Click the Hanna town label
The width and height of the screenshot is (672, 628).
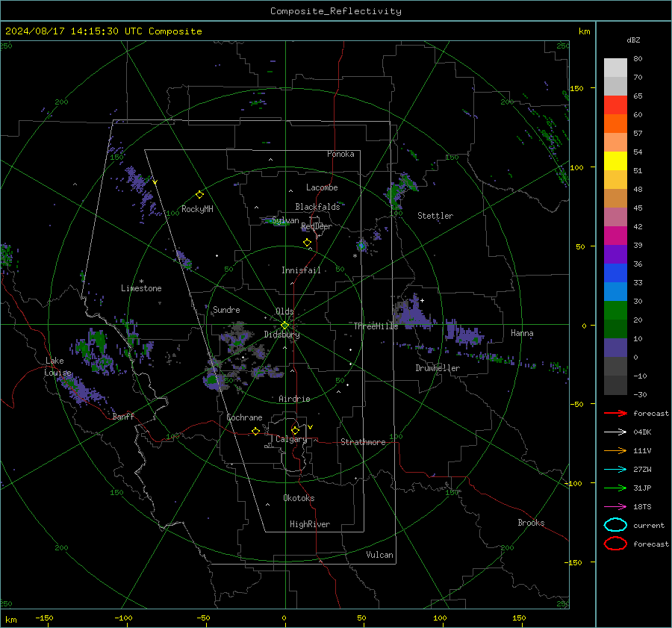(522, 333)
